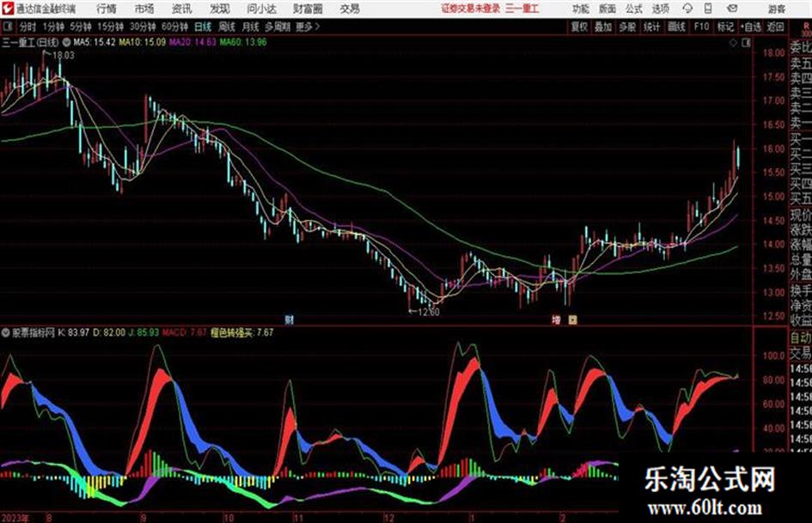Open the 多周期 multi-period view

click(x=277, y=27)
